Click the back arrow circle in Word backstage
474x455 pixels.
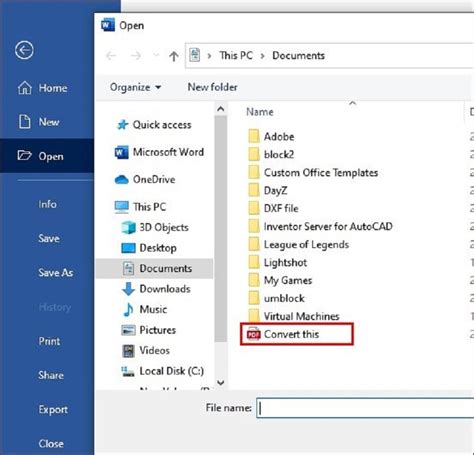coord(24,50)
